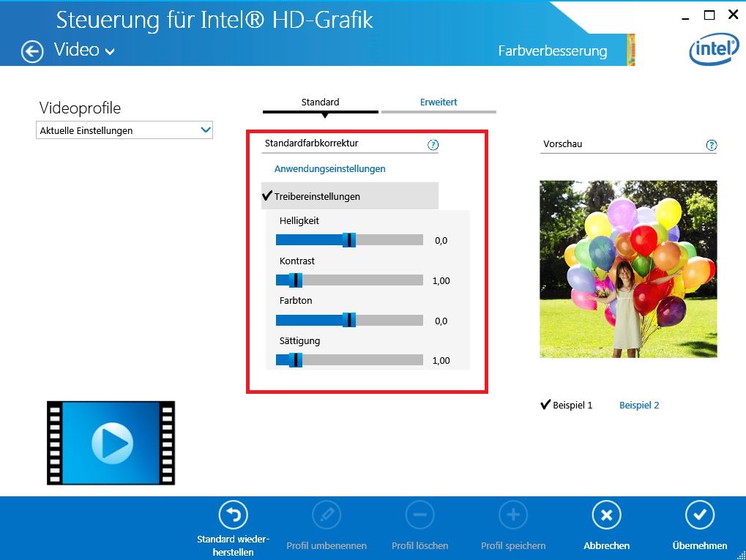746x560 pixels.
Task: Open the Aktuelle Einstellungen profile dropdown
Action: 124,130
